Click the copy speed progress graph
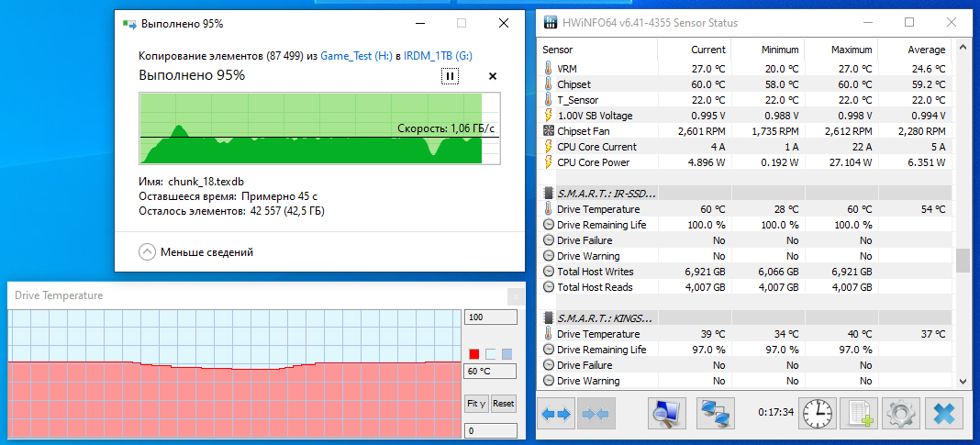The width and height of the screenshot is (980, 445). [x=319, y=128]
